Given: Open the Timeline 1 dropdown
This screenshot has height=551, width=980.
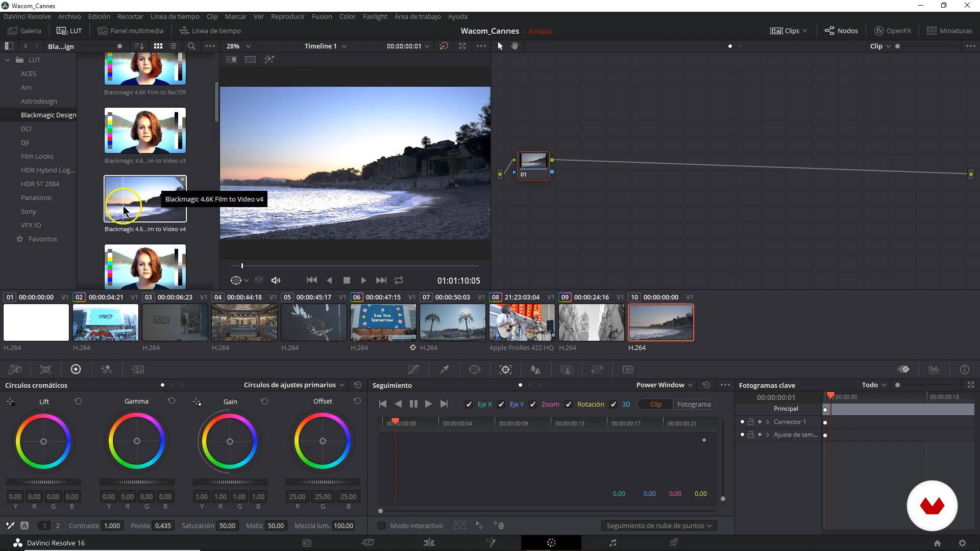Looking at the screenshot, I should pos(326,46).
